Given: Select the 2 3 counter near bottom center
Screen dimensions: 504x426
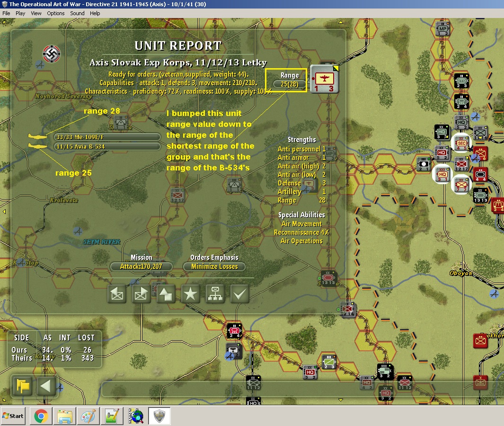Looking at the screenshot, I should (x=329, y=362).
